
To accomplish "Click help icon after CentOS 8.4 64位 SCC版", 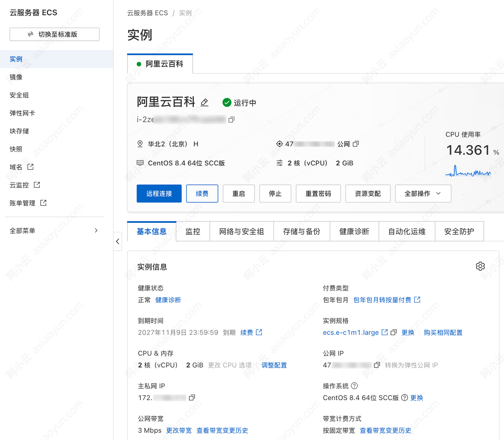I will pyautogui.click(x=405, y=398).
